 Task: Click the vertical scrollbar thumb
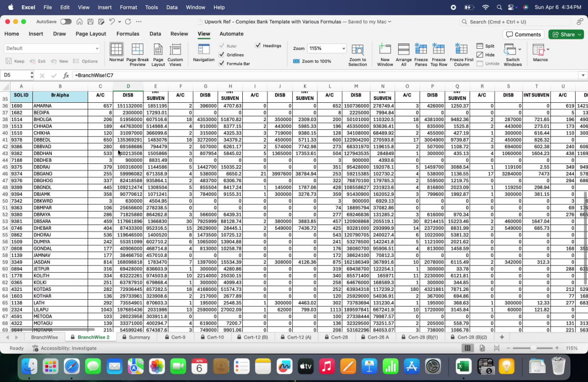[586, 237]
